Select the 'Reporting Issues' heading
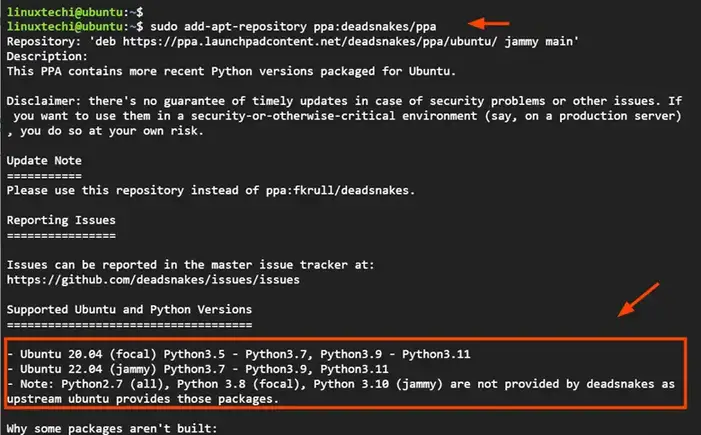Screen dimensions: 701x435 coord(61,220)
